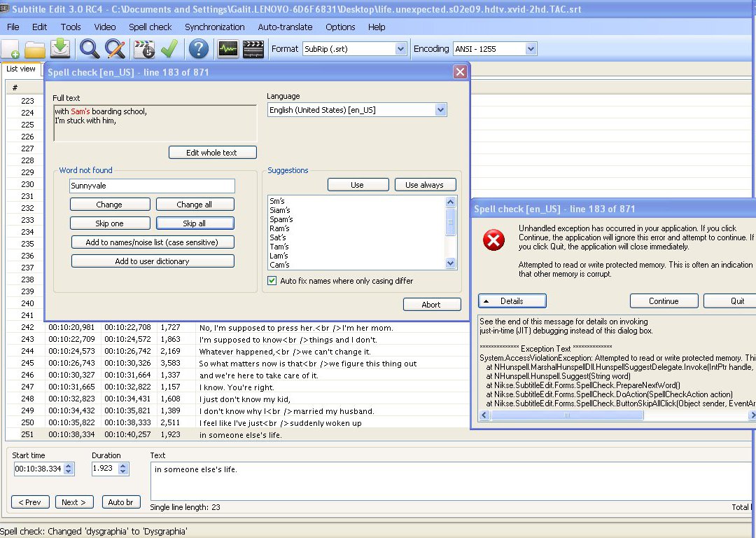Click the Save toolbar icon
The image size is (756, 538).
tap(60, 49)
